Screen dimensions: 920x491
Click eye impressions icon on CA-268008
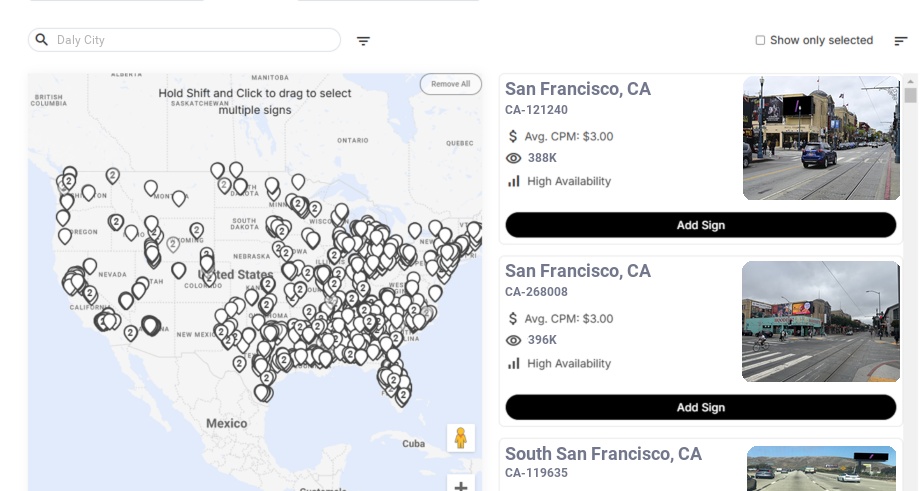[514, 340]
